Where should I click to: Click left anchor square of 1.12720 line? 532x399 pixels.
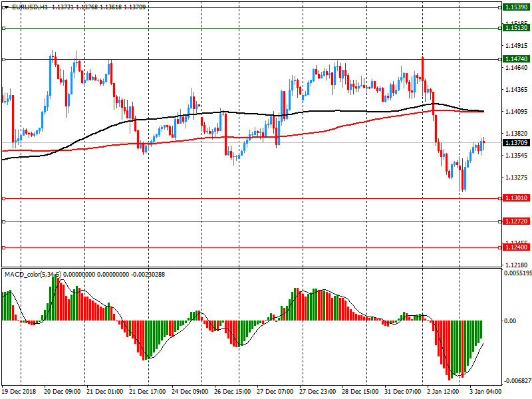pos(3,221)
